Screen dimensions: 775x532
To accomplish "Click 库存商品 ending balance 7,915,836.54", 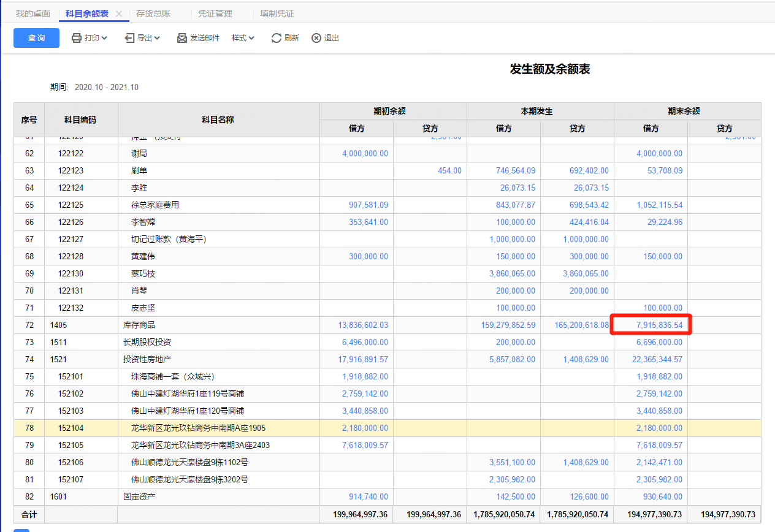I will click(659, 325).
